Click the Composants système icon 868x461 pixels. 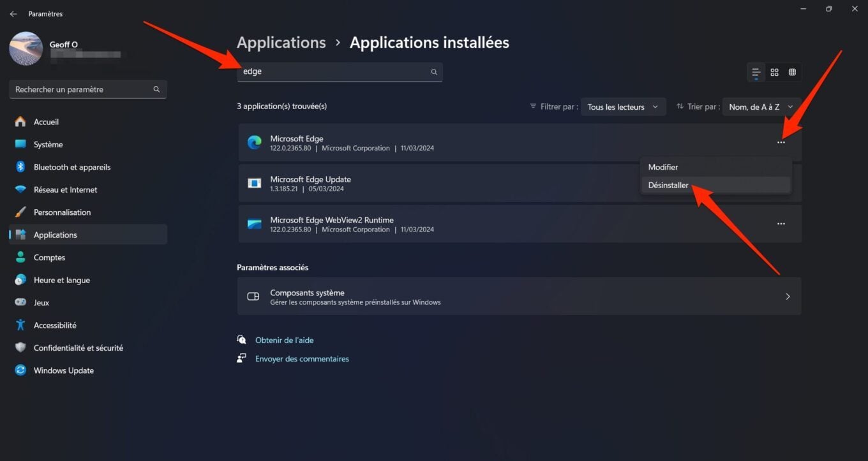[253, 296]
